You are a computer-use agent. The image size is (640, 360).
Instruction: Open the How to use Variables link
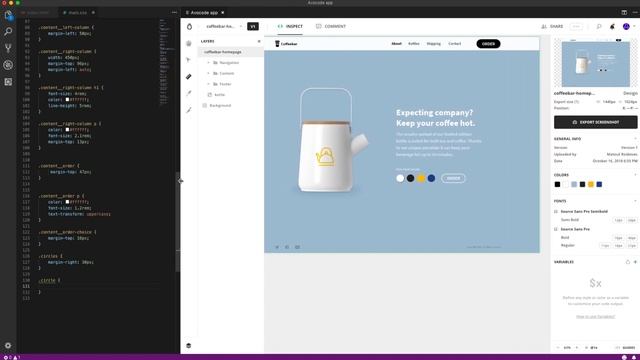(595, 316)
